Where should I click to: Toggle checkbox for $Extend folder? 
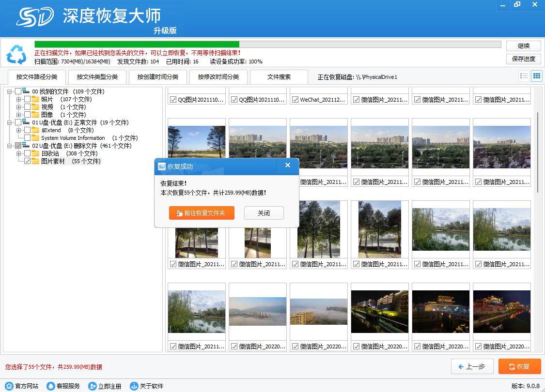coord(27,130)
